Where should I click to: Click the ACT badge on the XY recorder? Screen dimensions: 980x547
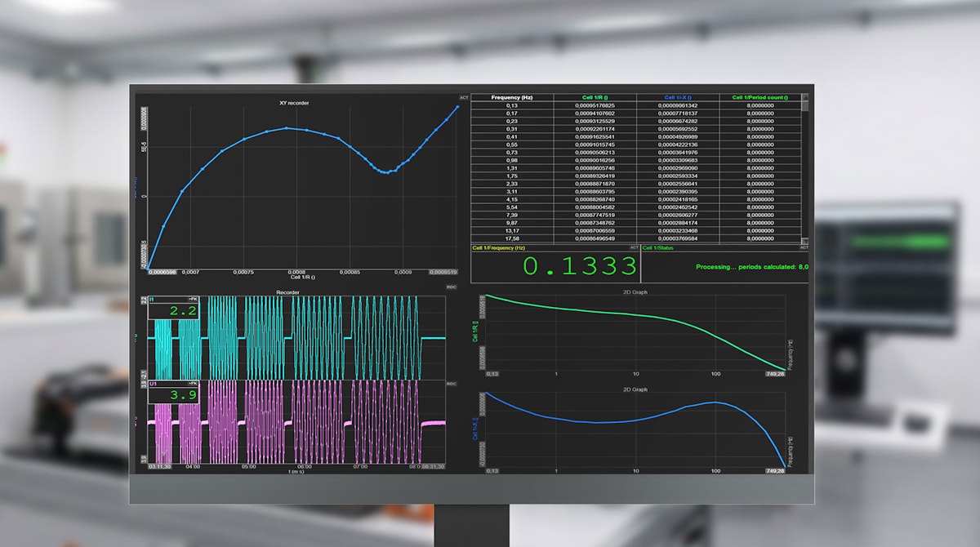tap(463, 98)
